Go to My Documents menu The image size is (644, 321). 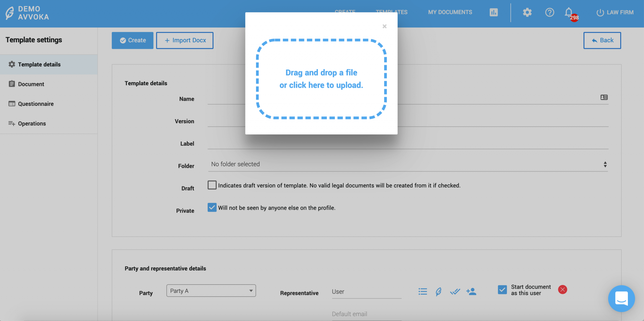coord(450,12)
